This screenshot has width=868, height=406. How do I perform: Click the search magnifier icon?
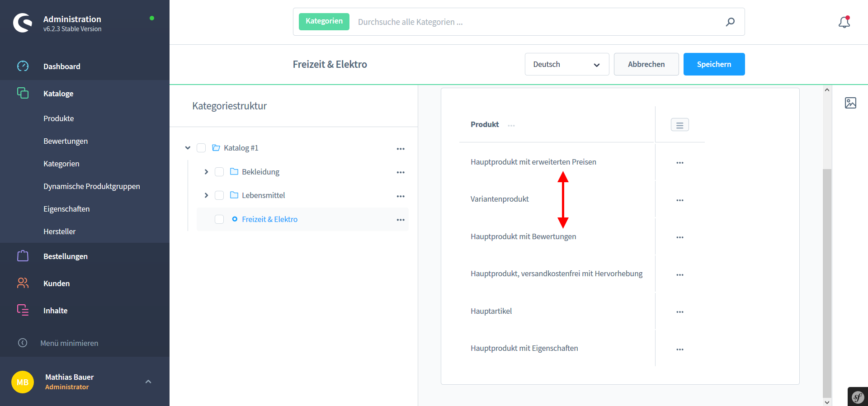point(730,22)
